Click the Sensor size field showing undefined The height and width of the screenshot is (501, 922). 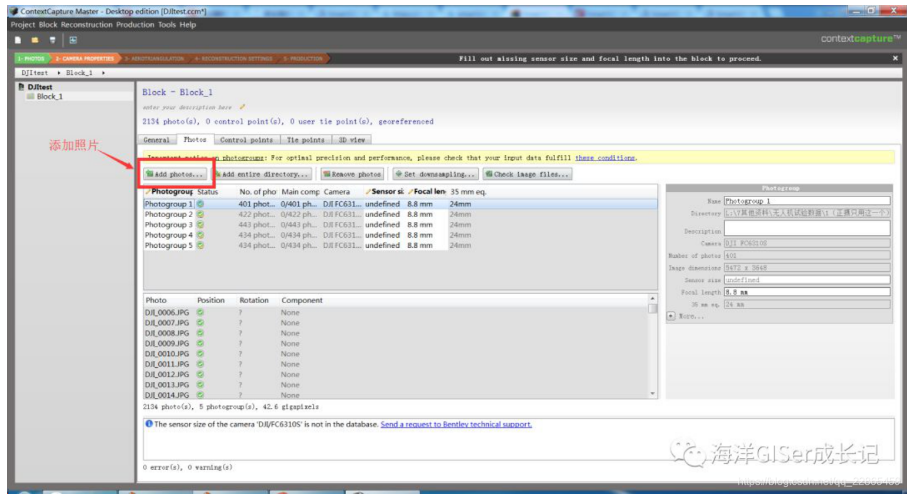pyautogui.click(x=807, y=280)
